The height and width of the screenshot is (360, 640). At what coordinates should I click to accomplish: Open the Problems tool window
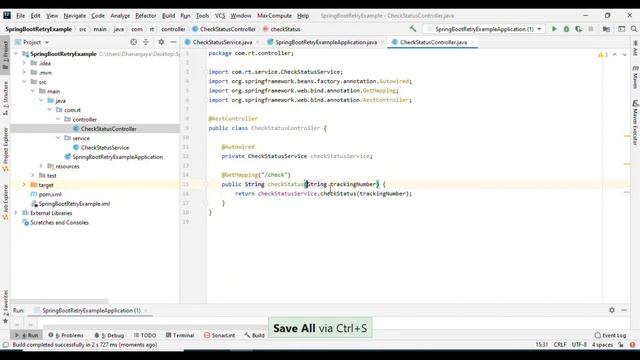66,335
